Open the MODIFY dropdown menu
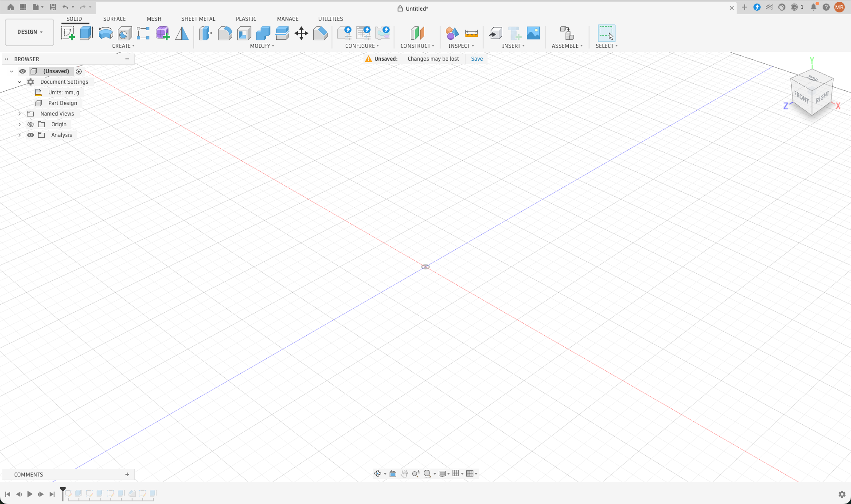Screen dimensions: 851x504 (x=262, y=46)
